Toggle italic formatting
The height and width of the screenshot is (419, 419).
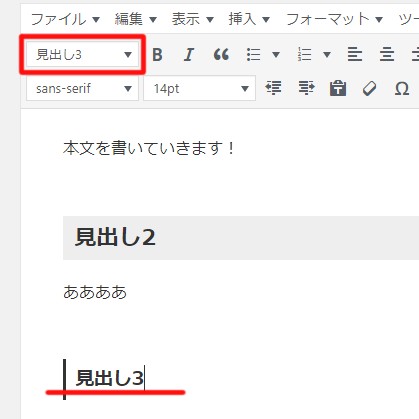pyautogui.click(x=189, y=54)
